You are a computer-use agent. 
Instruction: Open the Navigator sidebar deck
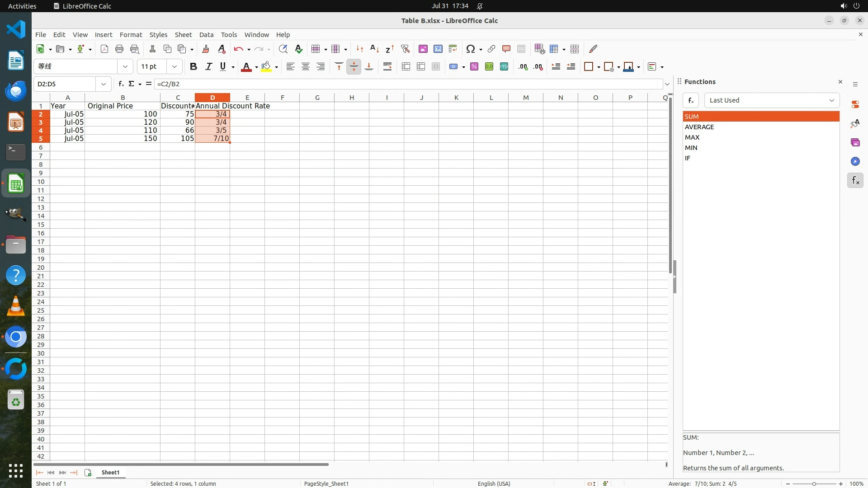[855, 161]
